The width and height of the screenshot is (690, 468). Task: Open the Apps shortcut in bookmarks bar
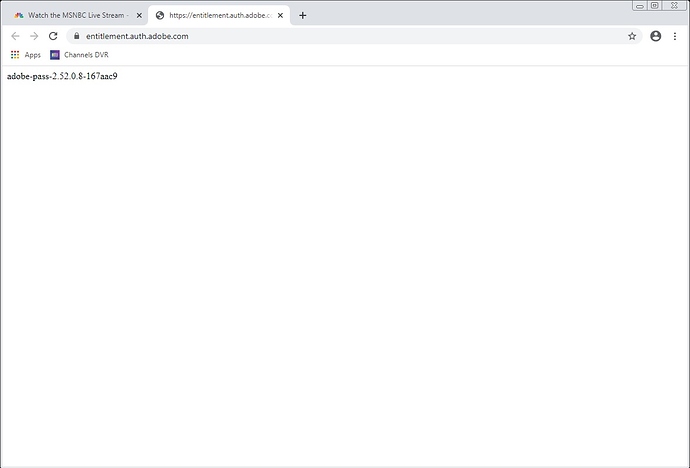[x=26, y=55]
